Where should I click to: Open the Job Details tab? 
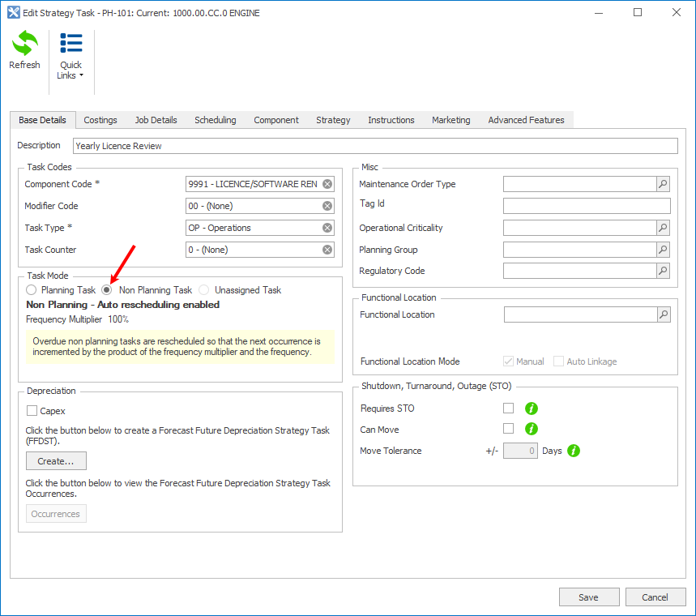156,120
